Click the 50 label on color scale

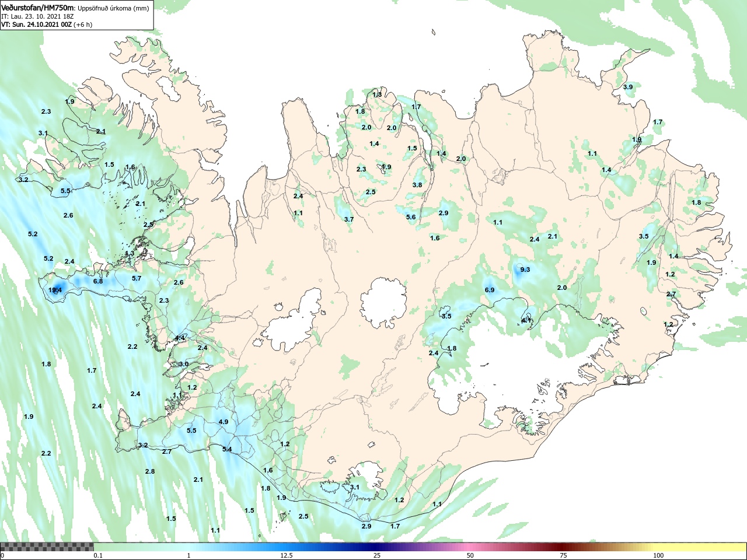coord(470,555)
